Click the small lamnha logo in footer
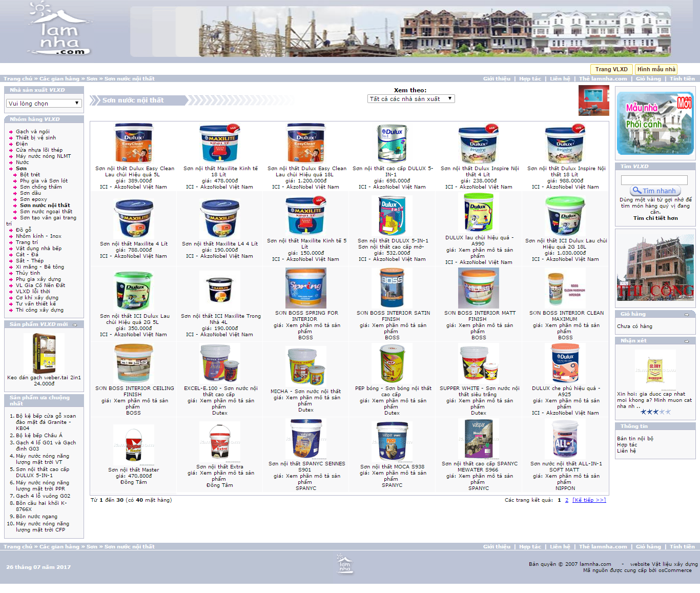Viewport: 700px width, 593px height. pyautogui.click(x=345, y=564)
